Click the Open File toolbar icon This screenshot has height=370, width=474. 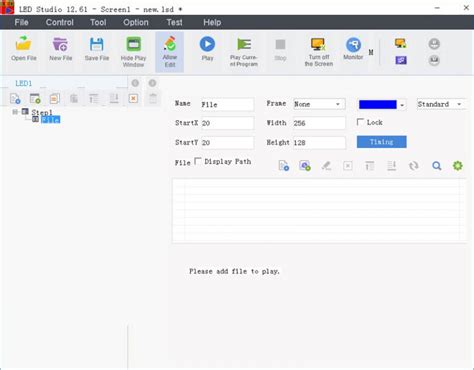tap(23, 49)
